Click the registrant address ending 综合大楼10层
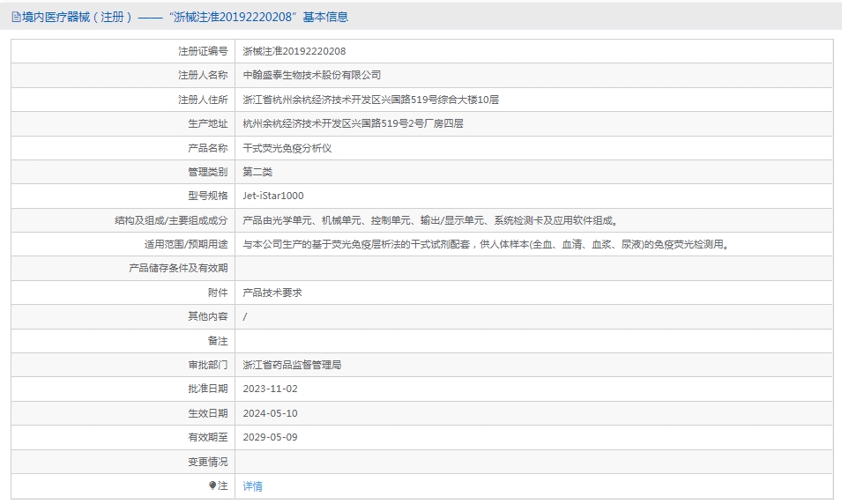 370,100
